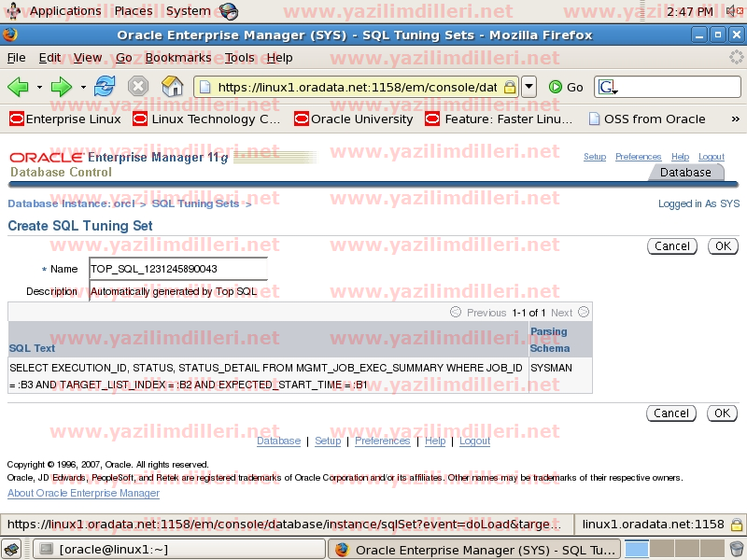The width and height of the screenshot is (747, 560).
Task: Click the volume icon in the top panel
Action: point(734,11)
